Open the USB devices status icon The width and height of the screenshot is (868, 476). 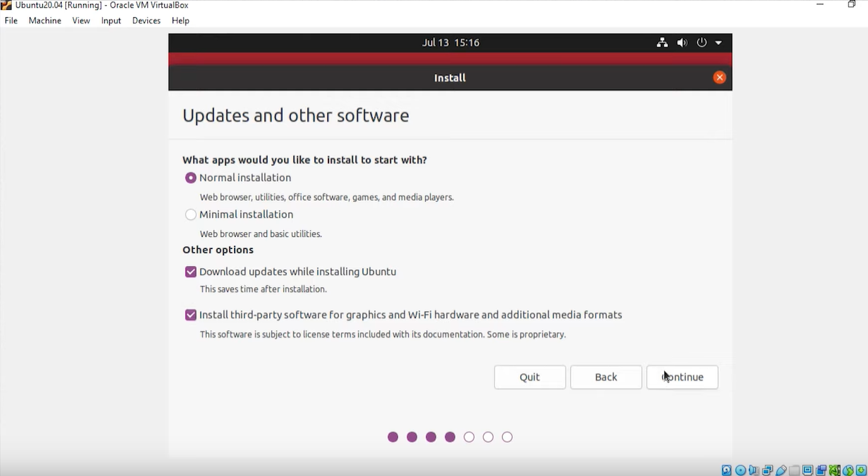tap(781, 470)
